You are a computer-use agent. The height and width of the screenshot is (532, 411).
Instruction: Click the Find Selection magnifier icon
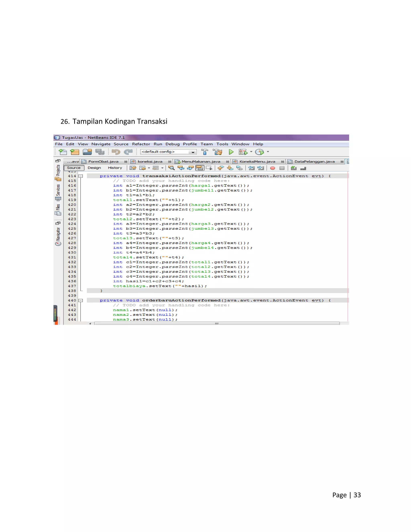point(171,168)
